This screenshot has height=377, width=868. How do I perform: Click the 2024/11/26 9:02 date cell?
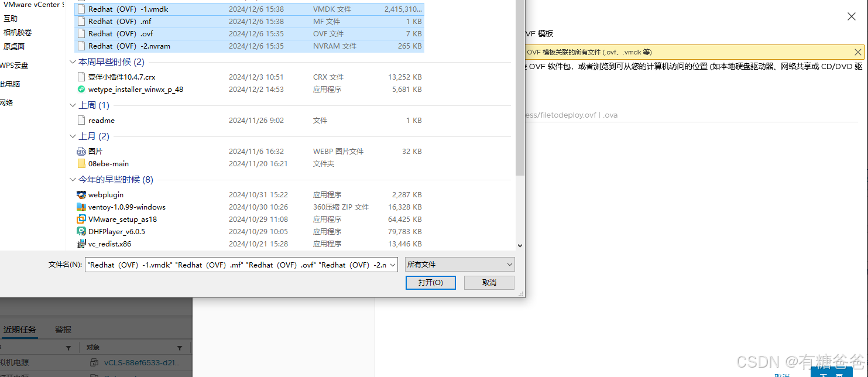coord(256,121)
